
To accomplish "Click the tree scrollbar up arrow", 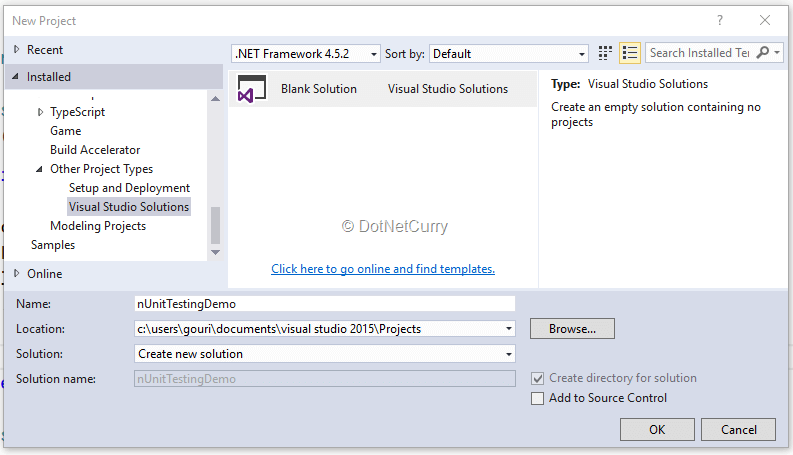I will pyautogui.click(x=215, y=99).
